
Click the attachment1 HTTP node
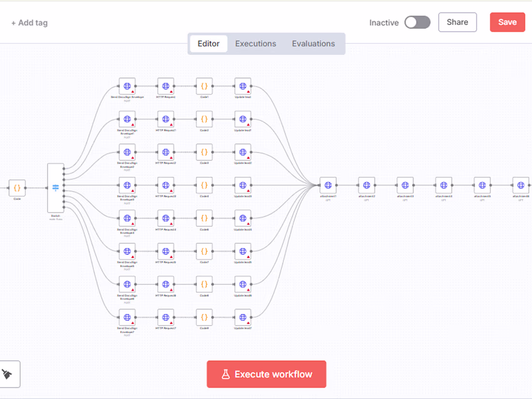tap(328, 185)
